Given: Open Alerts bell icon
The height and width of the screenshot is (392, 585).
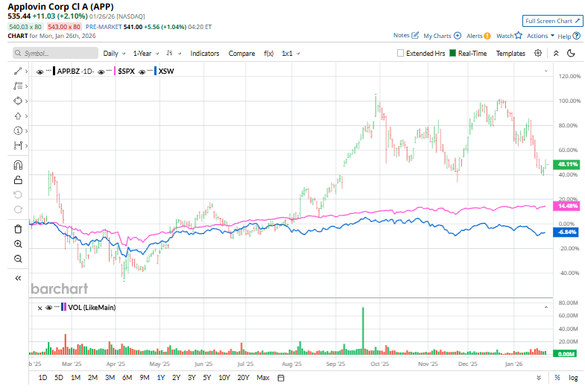Looking at the screenshot, I should point(487,36).
